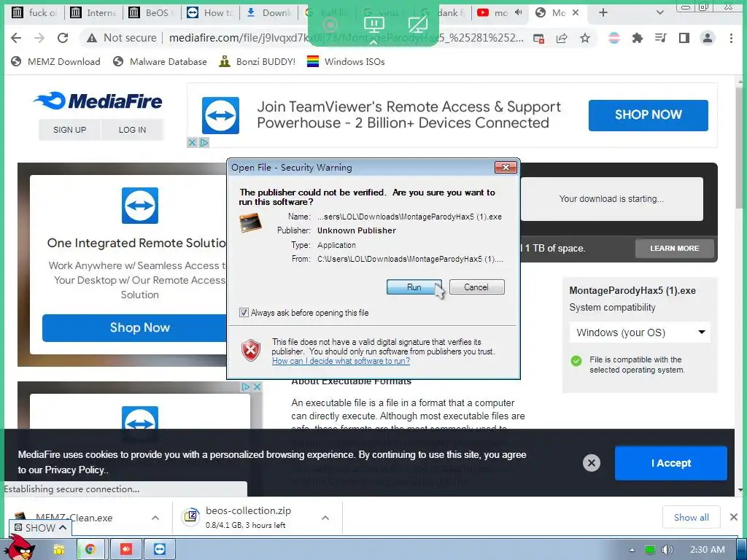Click LOG IN on MediaFire
Screen dimensions: 747x560
coord(133,130)
